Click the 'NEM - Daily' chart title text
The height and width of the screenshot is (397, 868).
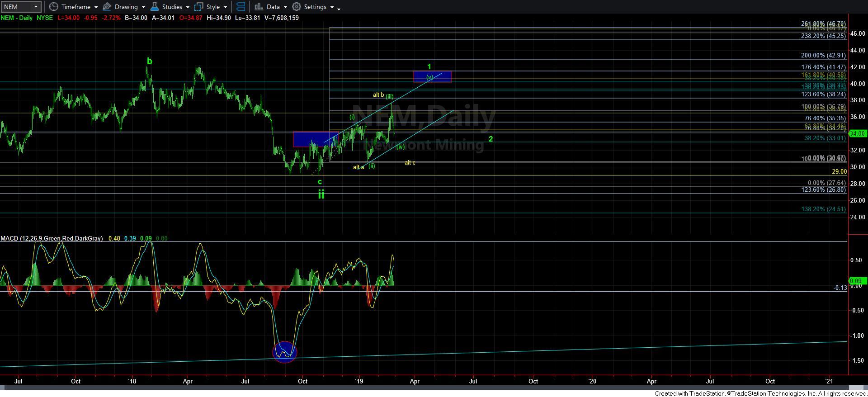(x=16, y=18)
